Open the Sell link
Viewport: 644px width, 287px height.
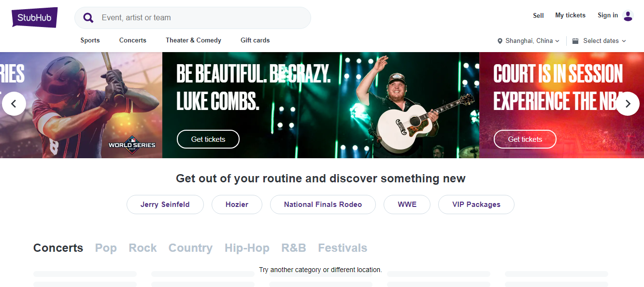(x=538, y=15)
